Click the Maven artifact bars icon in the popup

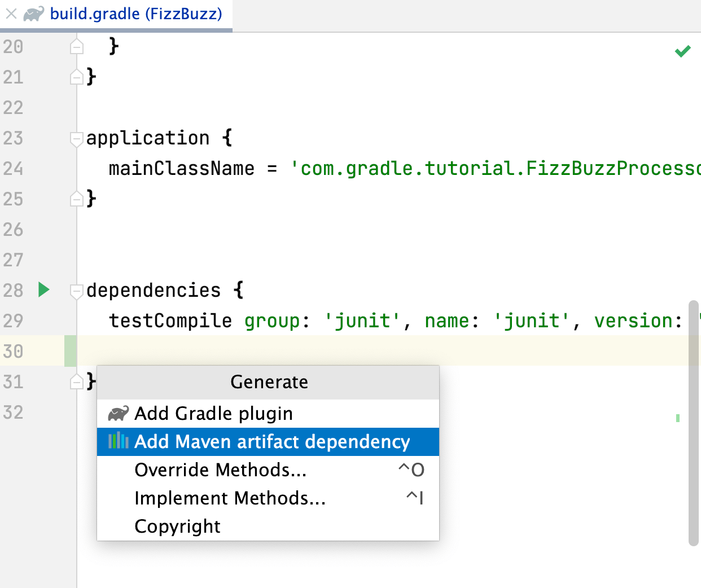[x=119, y=441]
